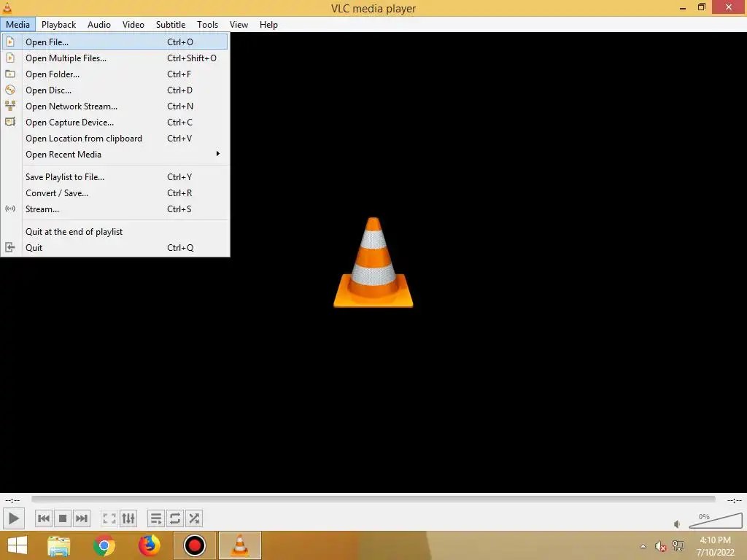Image resolution: width=747 pixels, height=560 pixels.
Task: Toggle the playlist view
Action: point(156,518)
